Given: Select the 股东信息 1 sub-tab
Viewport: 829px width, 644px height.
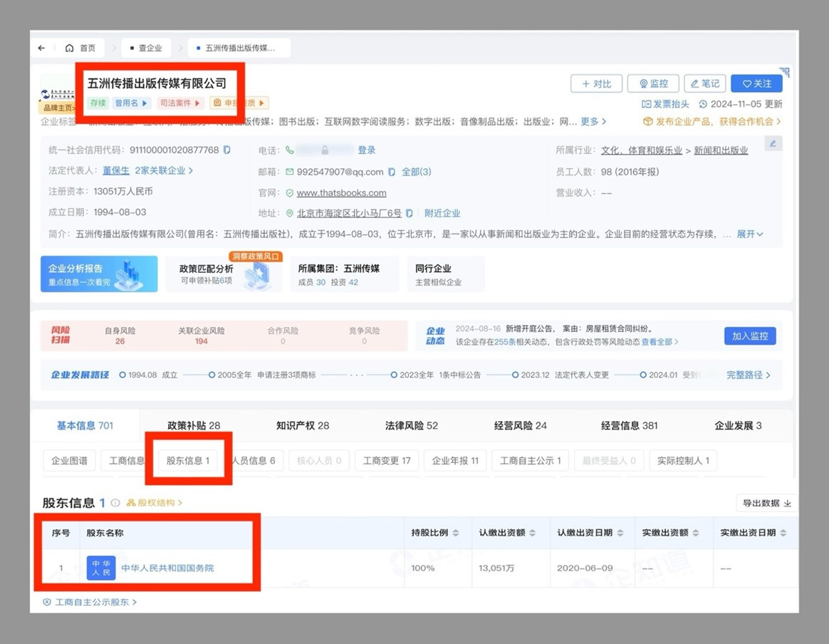Looking at the screenshot, I should pyautogui.click(x=188, y=460).
